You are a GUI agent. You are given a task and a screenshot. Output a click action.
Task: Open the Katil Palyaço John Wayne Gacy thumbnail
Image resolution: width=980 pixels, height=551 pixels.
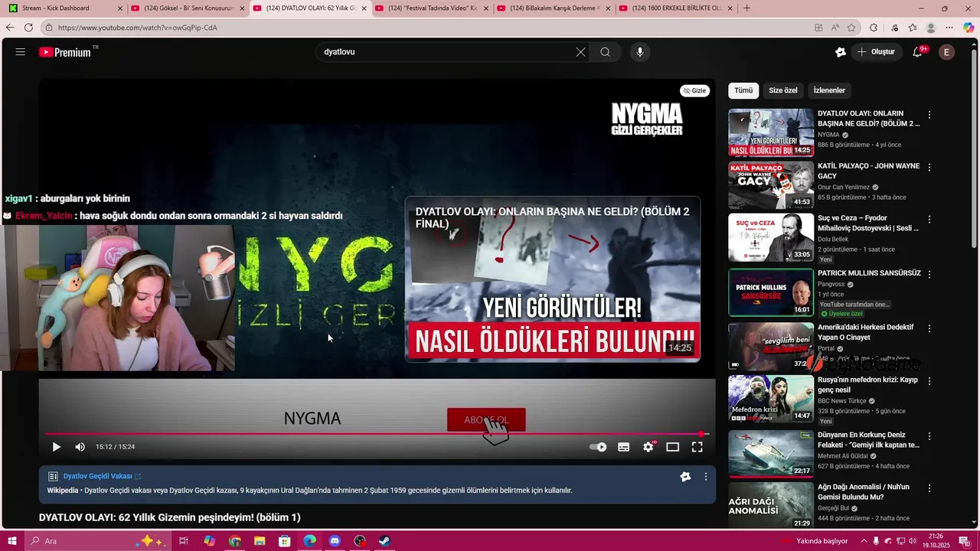(x=771, y=184)
